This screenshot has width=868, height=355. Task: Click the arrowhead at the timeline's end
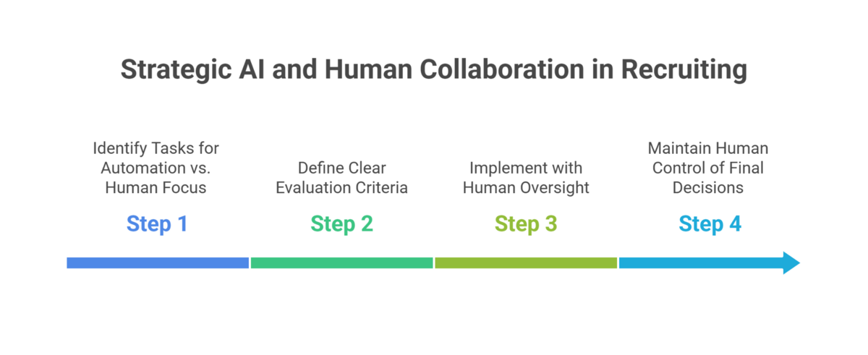(x=791, y=262)
